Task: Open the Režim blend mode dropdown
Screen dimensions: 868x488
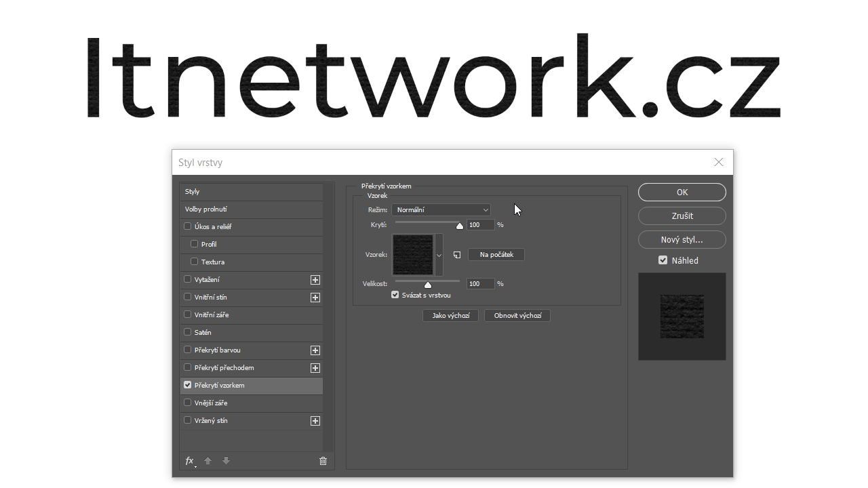Action: [441, 210]
